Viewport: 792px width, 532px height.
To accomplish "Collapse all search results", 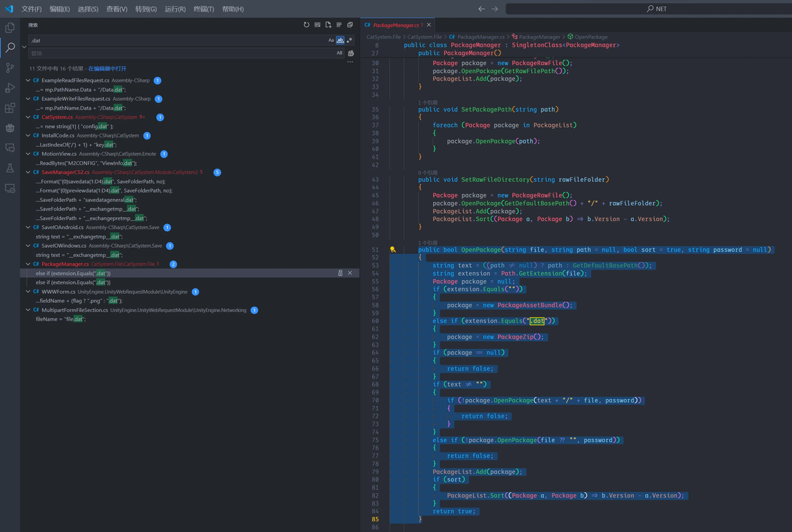I will coord(350,25).
